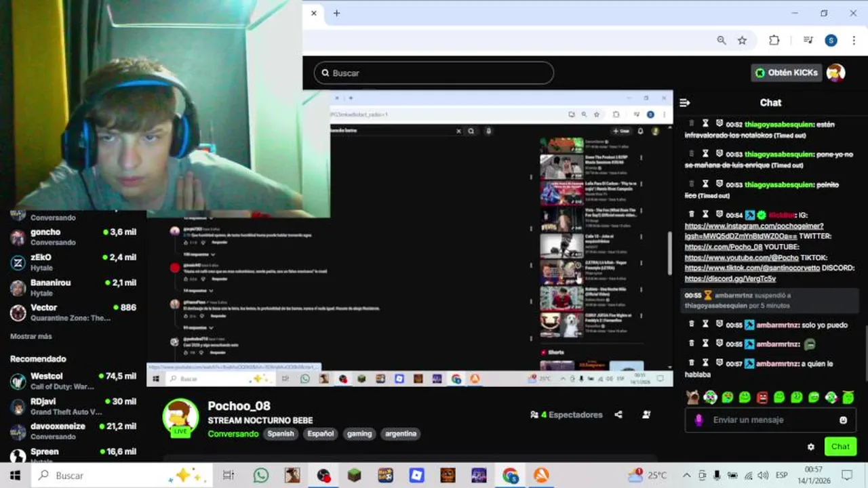Open the system tray hidden icons chevron
The image size is (868, 488).
686,475
